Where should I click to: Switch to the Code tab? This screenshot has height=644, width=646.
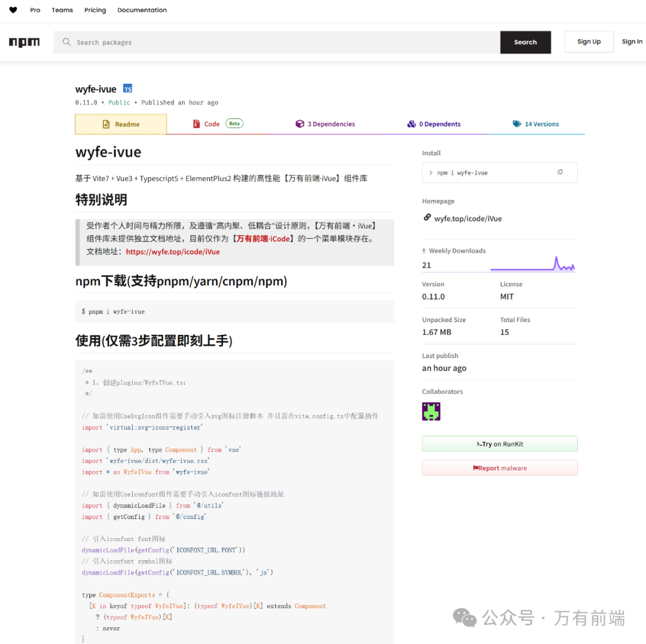[x=212, y=124]
